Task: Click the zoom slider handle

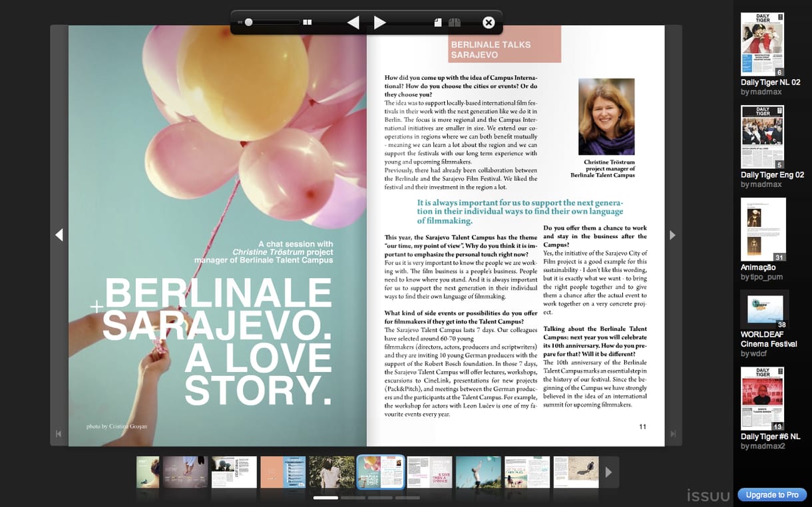Action: tap(248, 22)
